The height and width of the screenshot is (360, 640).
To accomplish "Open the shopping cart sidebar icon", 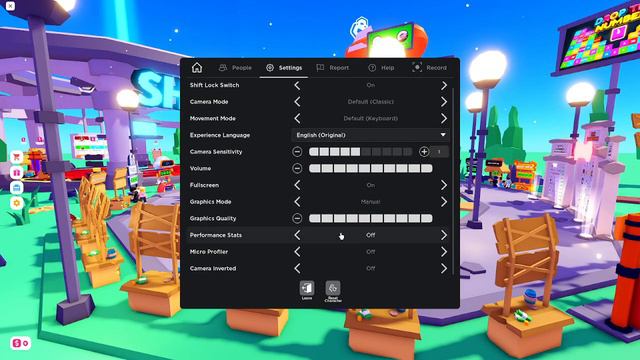I will [17, 157].
